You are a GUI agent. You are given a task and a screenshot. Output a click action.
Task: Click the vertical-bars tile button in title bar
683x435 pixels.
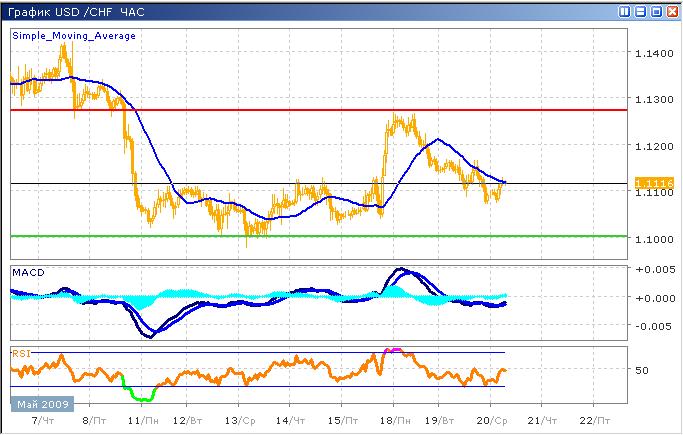tap(625, 12)
